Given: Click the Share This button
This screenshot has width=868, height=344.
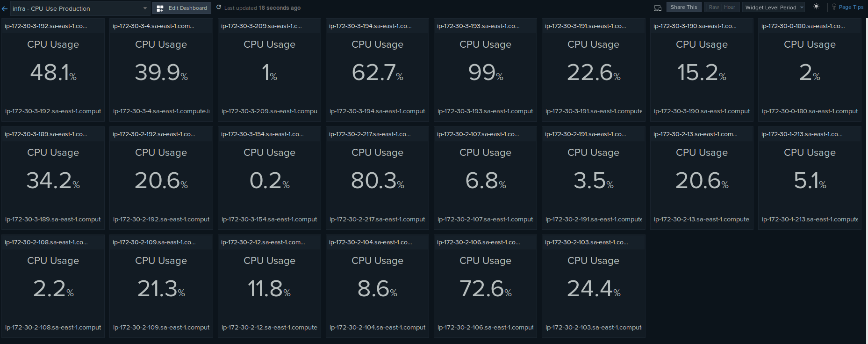Looking at the screenshot, I should [x=683, y=7].
